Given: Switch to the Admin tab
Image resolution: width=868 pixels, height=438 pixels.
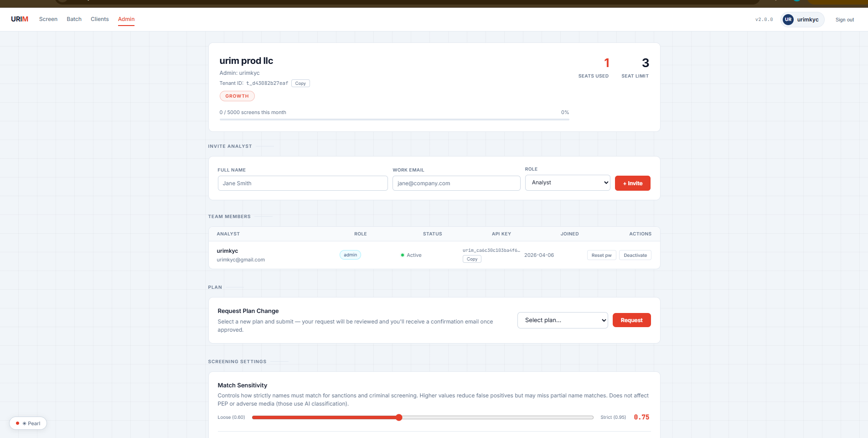Looking at the screenshot, I should (126, 19).
